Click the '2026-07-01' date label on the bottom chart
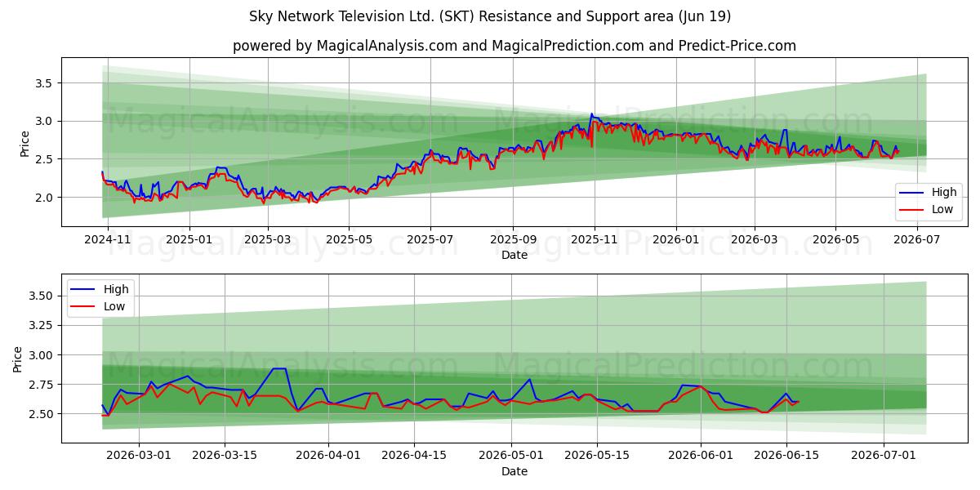This screenshot has height=490, width=980. click(884, 456)
